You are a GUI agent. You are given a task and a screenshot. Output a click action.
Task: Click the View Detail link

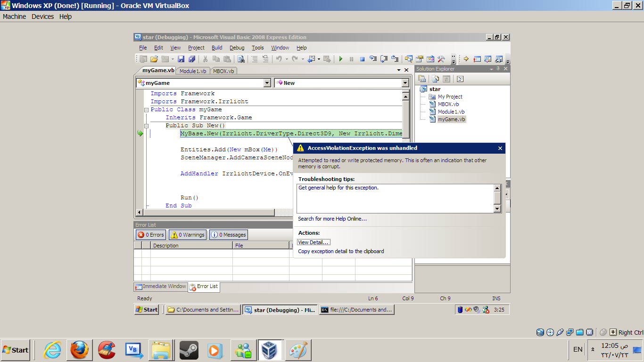pyautogui.click(x=314, y=242)
